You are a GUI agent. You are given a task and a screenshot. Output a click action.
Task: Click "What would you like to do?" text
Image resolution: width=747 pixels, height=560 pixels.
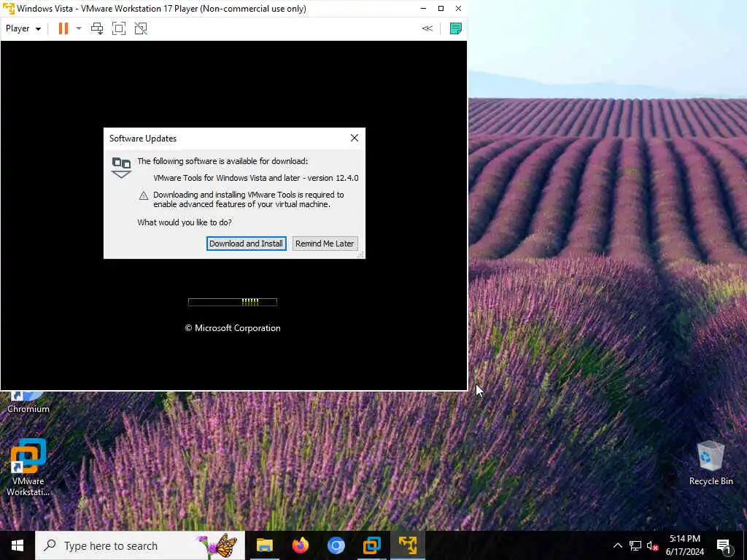[x=185, y=222]
